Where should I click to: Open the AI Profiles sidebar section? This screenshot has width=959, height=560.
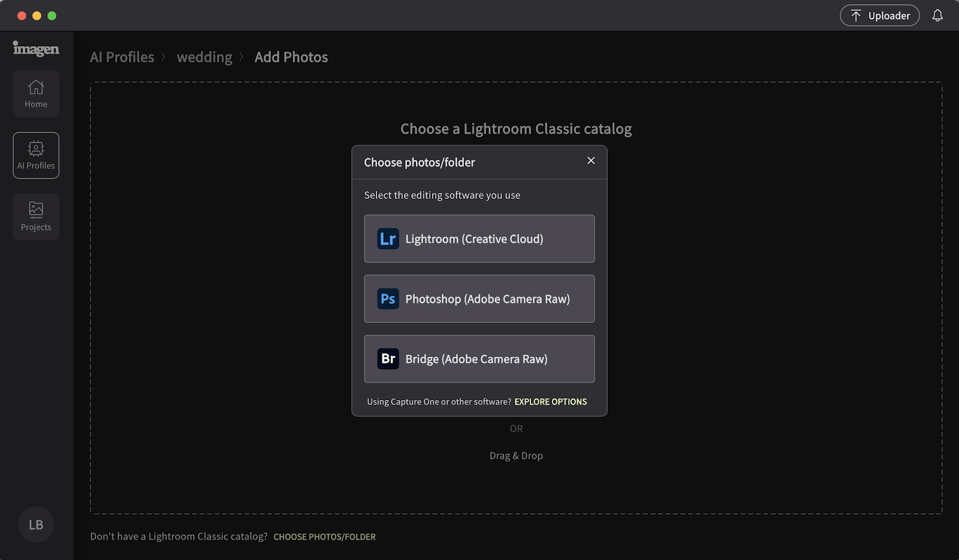[36, 155]
